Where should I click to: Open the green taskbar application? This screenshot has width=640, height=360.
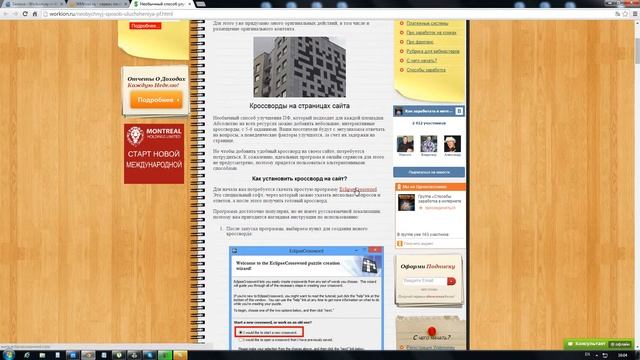[164, 355]
